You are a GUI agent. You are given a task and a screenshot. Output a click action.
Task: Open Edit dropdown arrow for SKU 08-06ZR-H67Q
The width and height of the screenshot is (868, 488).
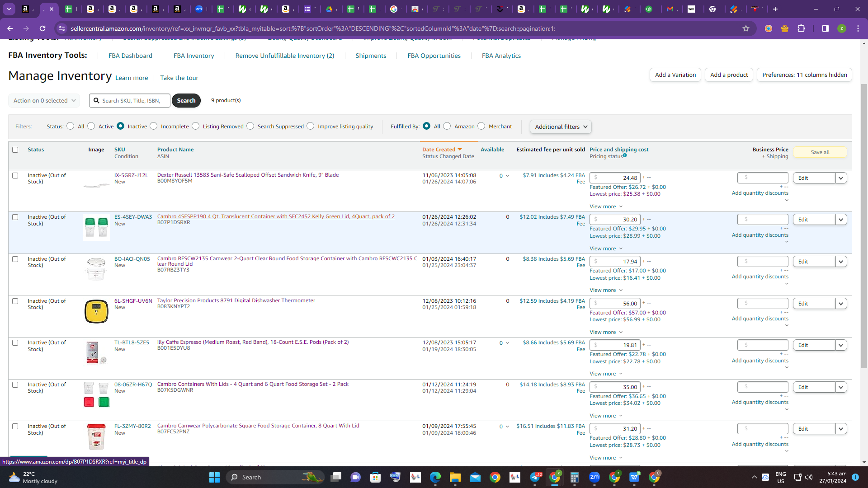(x=841, y=387)
